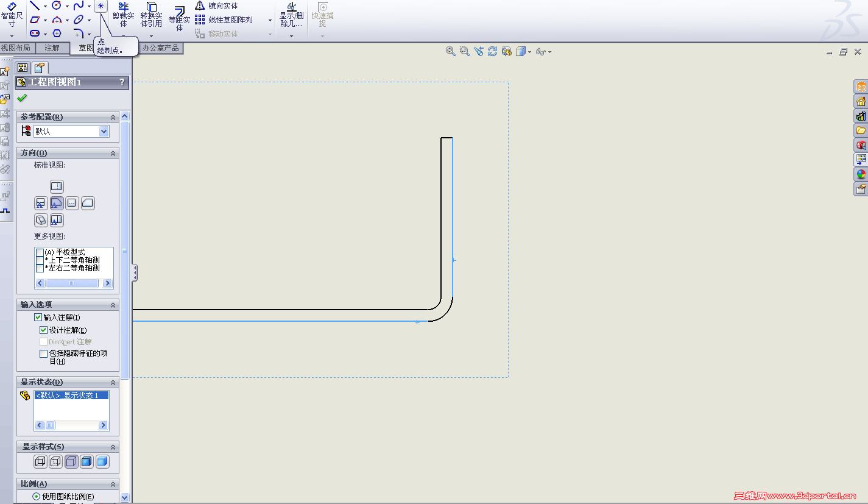
Task: Open Line tool dropdown arrow
Action: click(45, 6)
